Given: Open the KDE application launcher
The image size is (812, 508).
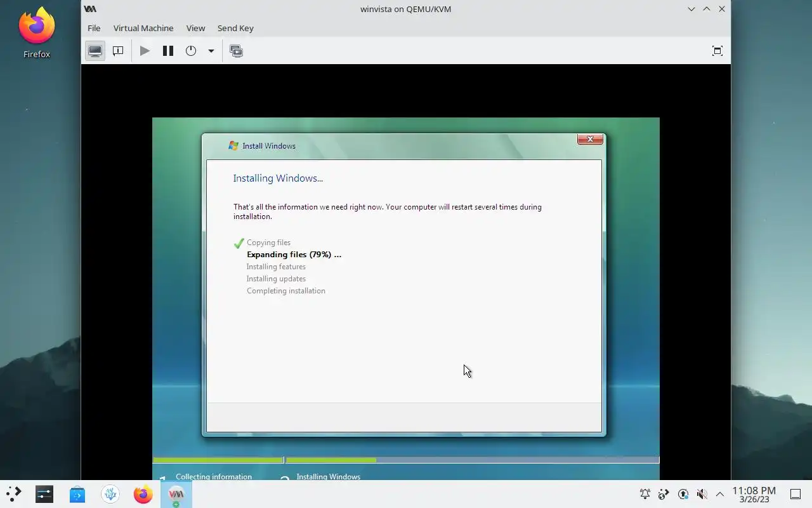Looking at the screenshot, I should [x=14, y=493].
